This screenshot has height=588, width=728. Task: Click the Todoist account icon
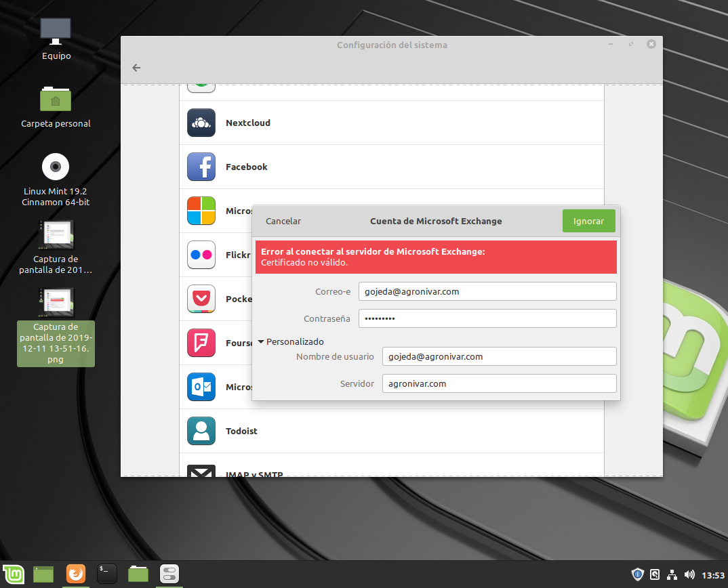(201, 431)
